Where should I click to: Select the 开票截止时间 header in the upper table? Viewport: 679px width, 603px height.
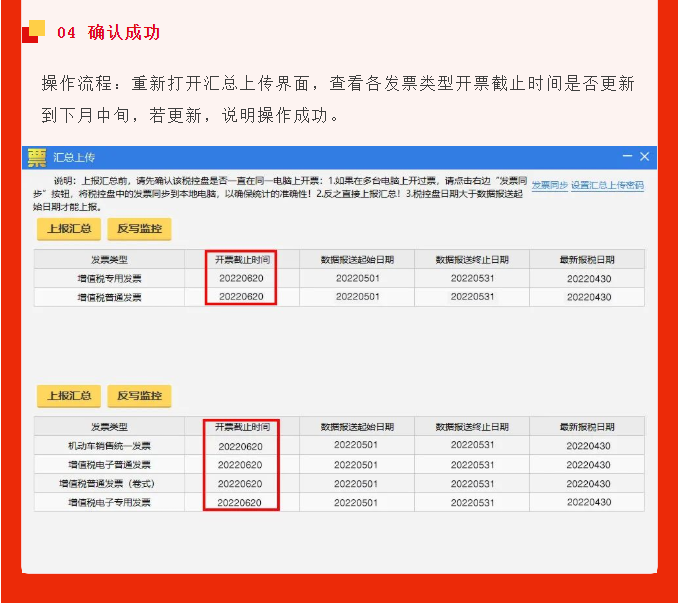(x=242, y=260)
